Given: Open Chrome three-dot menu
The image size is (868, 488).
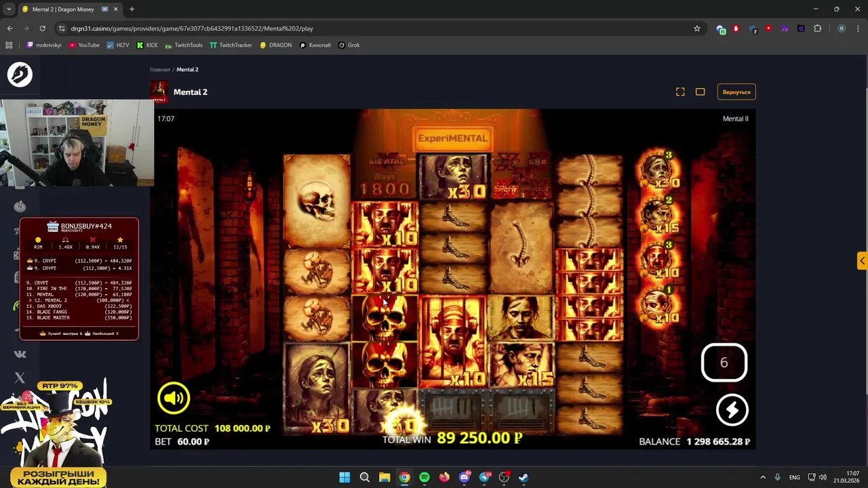Looking at the screenshot, I should tap(858, 28).
